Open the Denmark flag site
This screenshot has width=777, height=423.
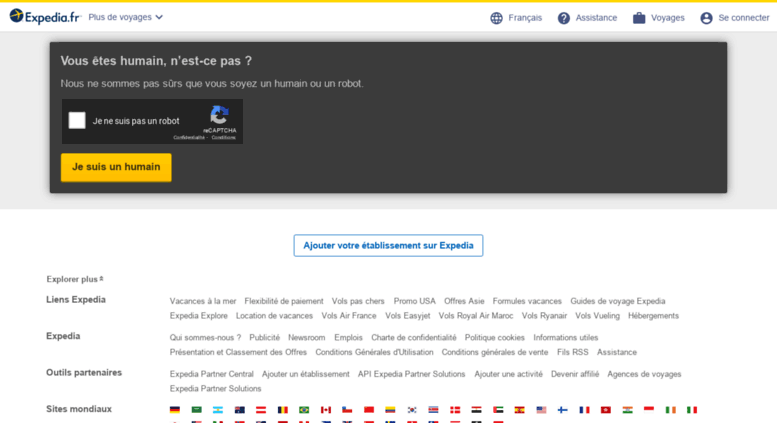point(455,410)
